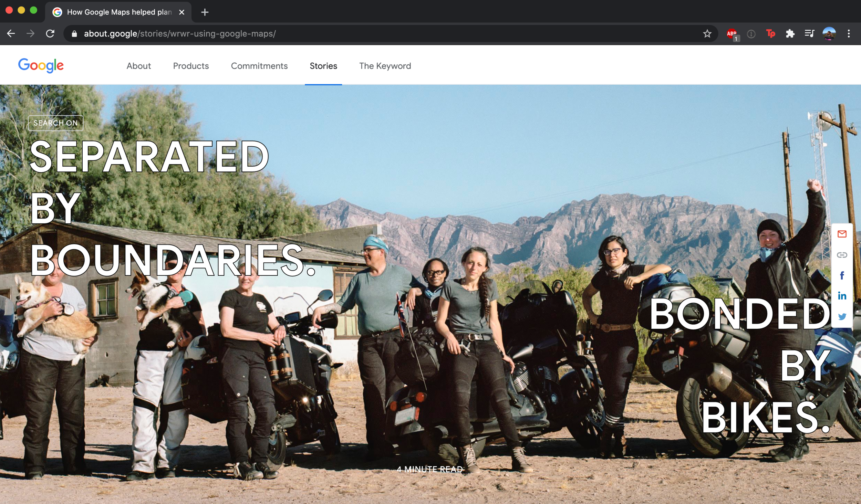The width and height of the screenshot is (861, 504).
Task: Share the story on LinkedIn
Action: [x=842, y=295]
